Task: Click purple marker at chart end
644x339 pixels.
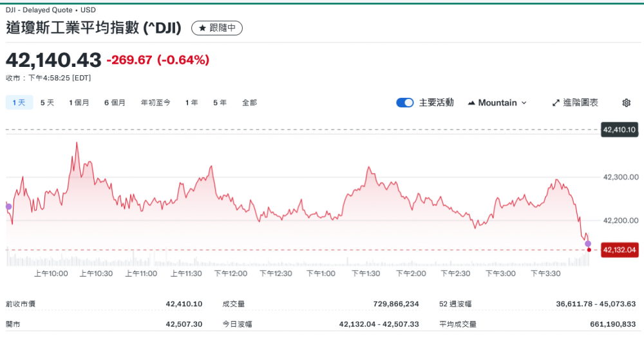Action: click(587, 243)
